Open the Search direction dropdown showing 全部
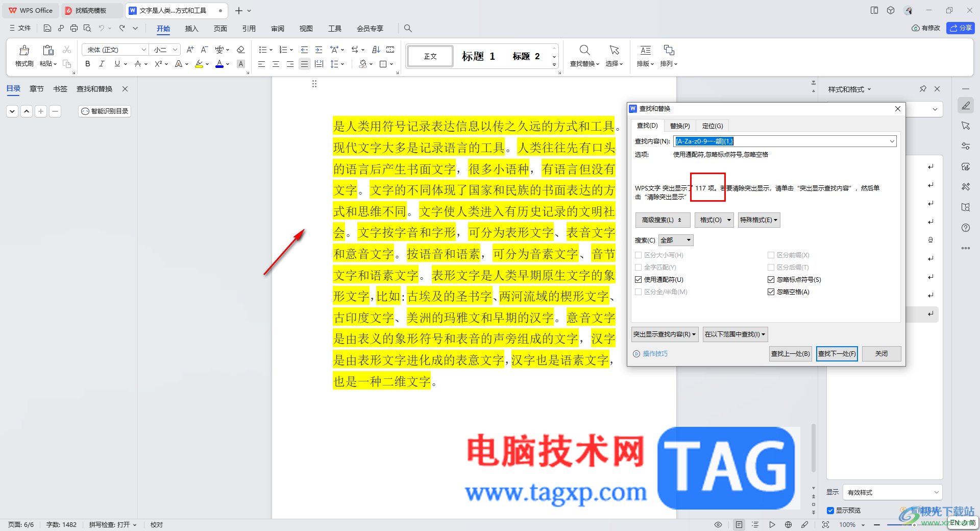 coord(676,240)
